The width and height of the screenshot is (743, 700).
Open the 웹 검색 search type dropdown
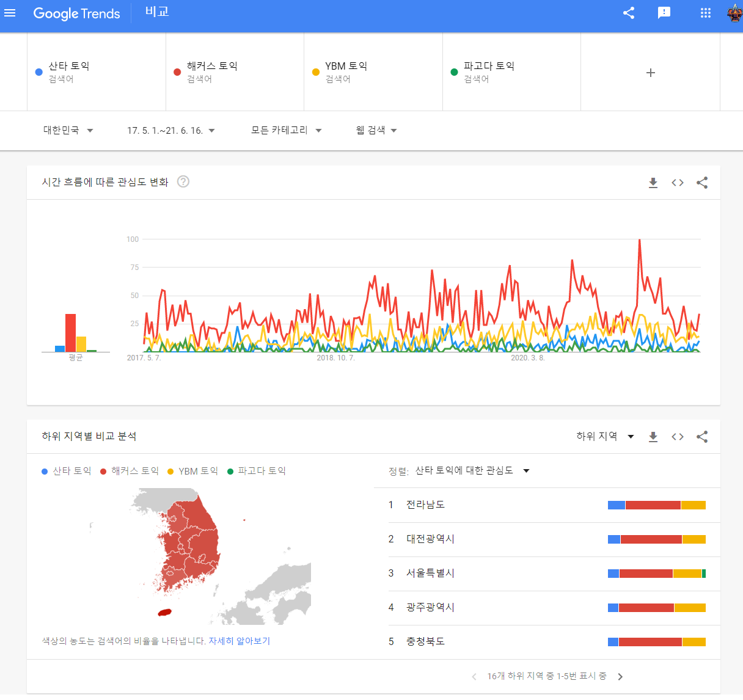point(376,130)
